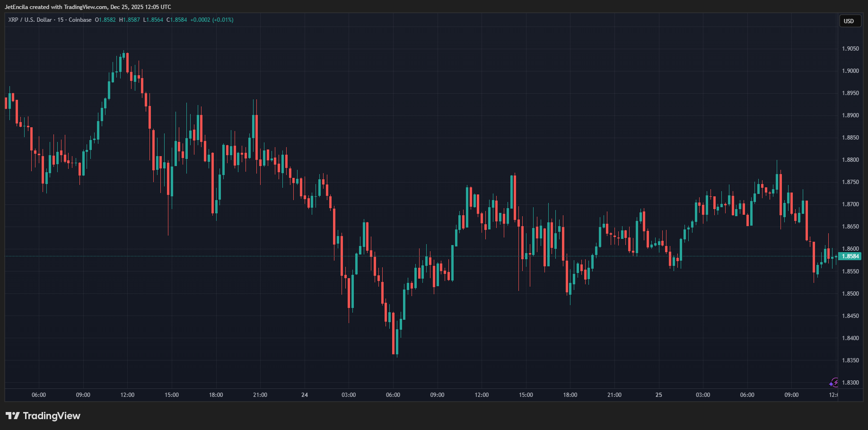Click the 15:00 time label between dates 24 and 25
This screenshot has height=430, width=868.
pyautogui.click(x=526, y=395)
